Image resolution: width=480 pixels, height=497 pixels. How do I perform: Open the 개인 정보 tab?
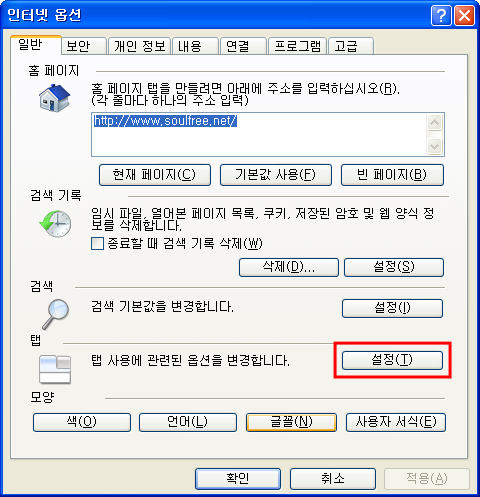140,46
